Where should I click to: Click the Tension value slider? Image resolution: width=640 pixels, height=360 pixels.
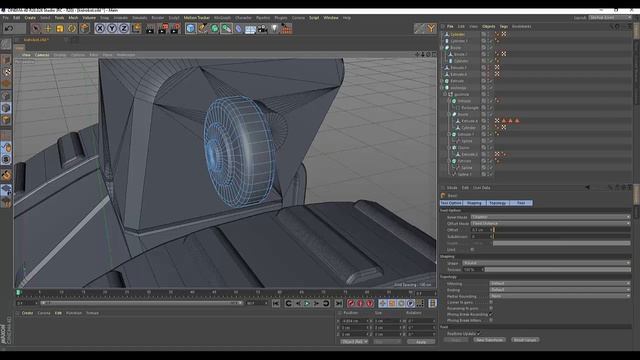click(x=558, y=270)
